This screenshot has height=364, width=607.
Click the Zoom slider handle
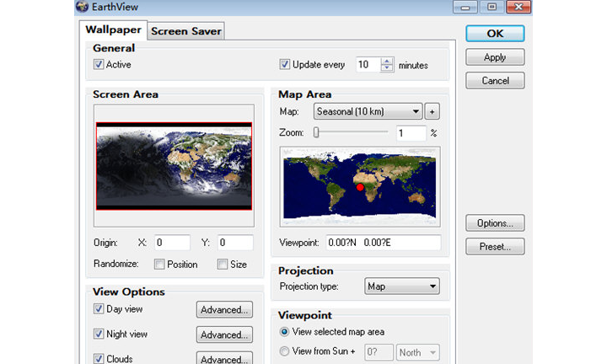[316, 132]
